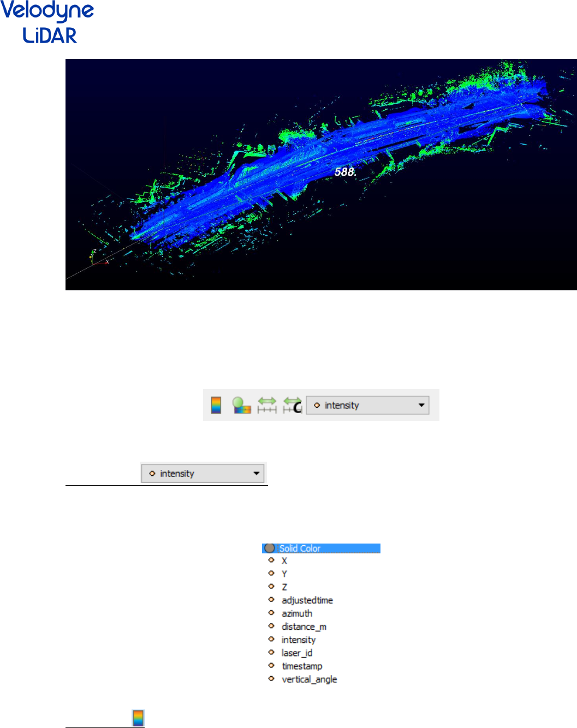Select adjustedtime in the list
This screenshot has height=728, width=577.
click(x=307, y=600)
